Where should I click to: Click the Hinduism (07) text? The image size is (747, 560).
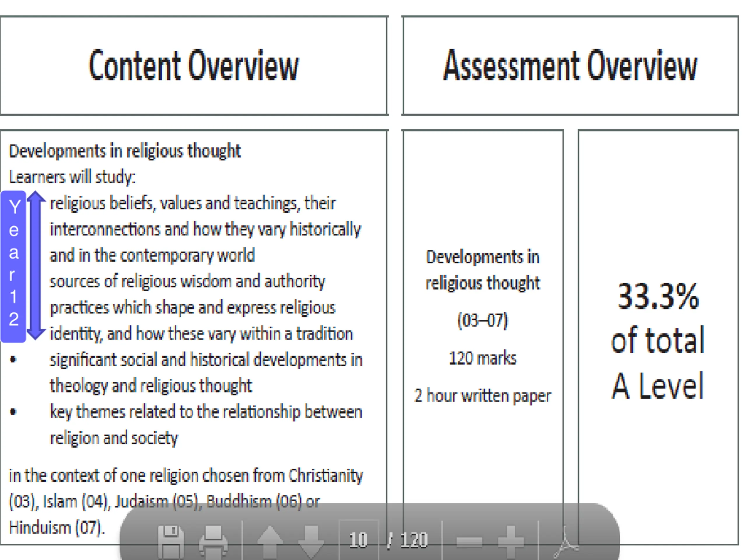pyautogui.click(x=57, y=528)
